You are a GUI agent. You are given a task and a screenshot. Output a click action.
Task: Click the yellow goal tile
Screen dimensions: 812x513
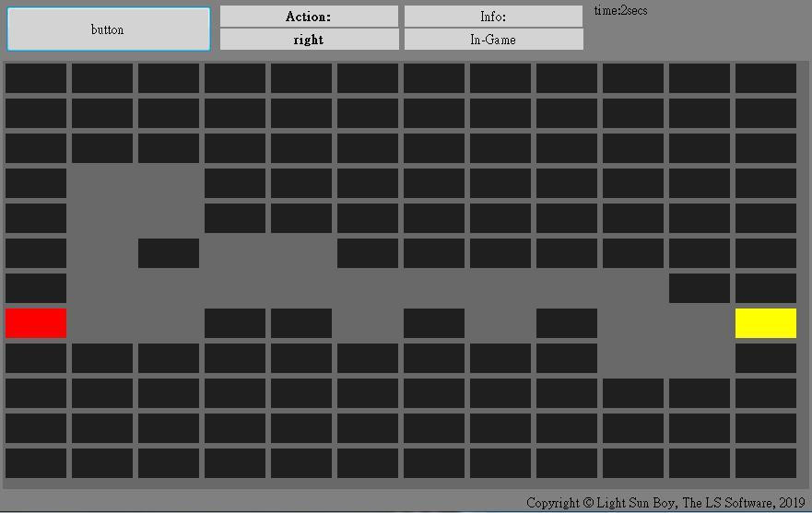click(x=765, y=323)
